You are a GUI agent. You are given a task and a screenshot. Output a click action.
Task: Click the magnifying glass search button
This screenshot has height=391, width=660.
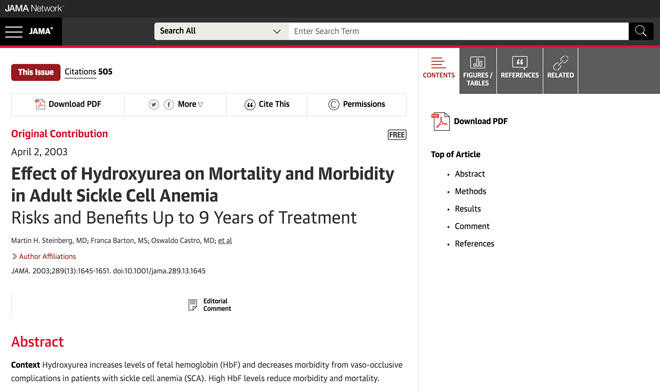pos(641,31)
